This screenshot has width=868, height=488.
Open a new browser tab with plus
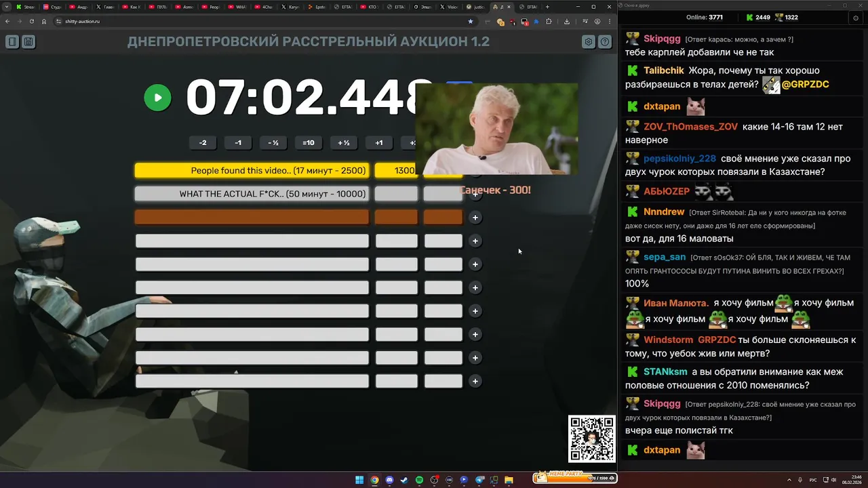tap(547, 7)
